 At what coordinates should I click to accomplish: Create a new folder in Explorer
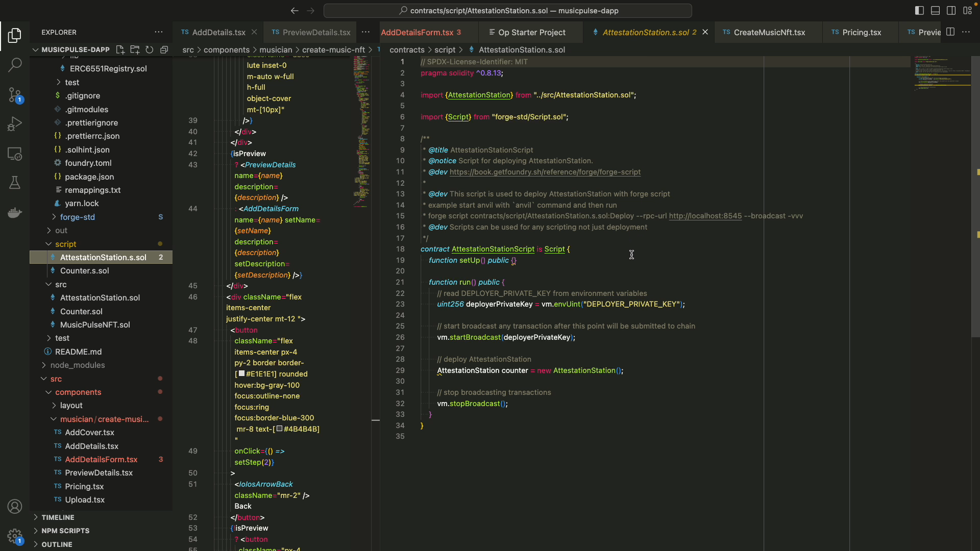click(135, 49)
